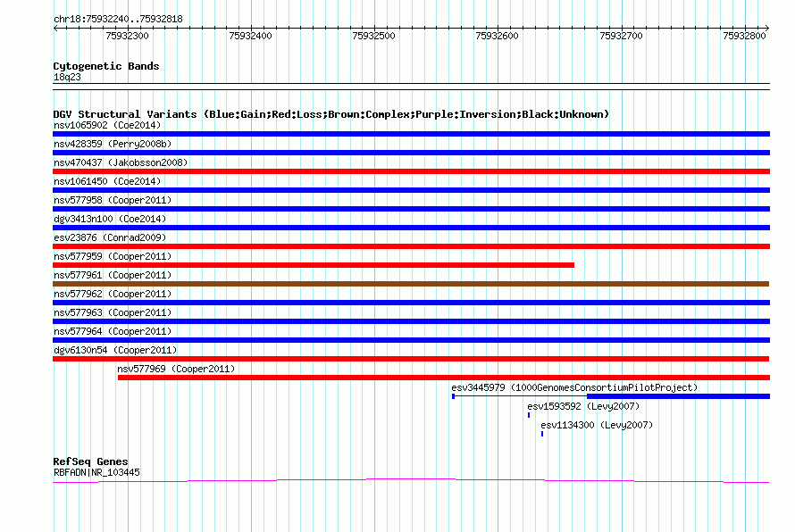Click the esv3445979 1000GenomesConsortiumPilotProject label
This screenshot has height=532, width=795.
coord(574,387)
